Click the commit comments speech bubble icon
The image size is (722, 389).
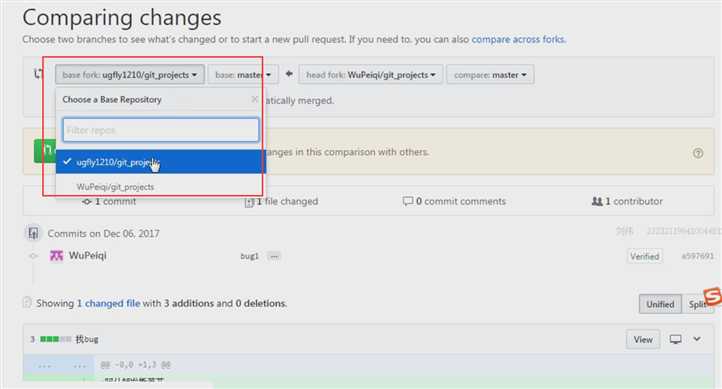click(408, 201)
